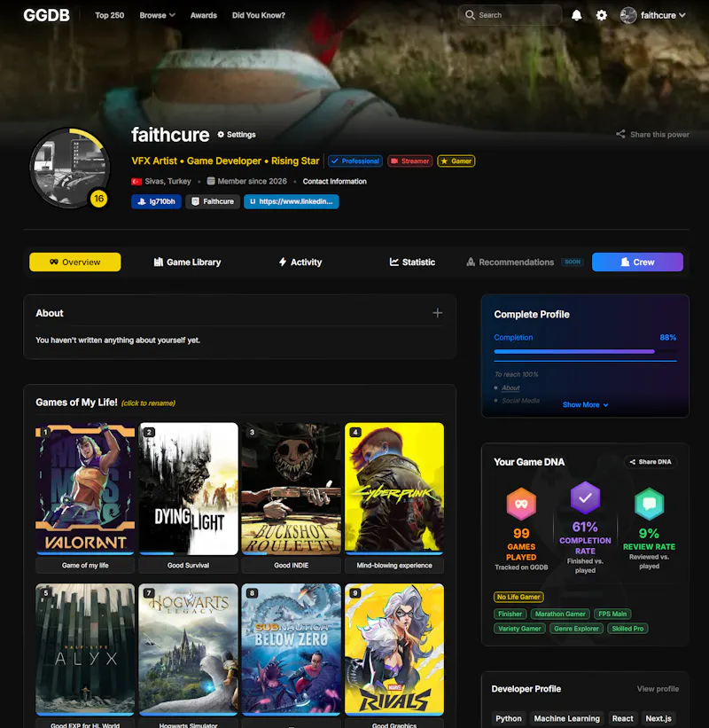709x728 pixels.
Task: Open the Statistic tab
Action: (412, 262)
